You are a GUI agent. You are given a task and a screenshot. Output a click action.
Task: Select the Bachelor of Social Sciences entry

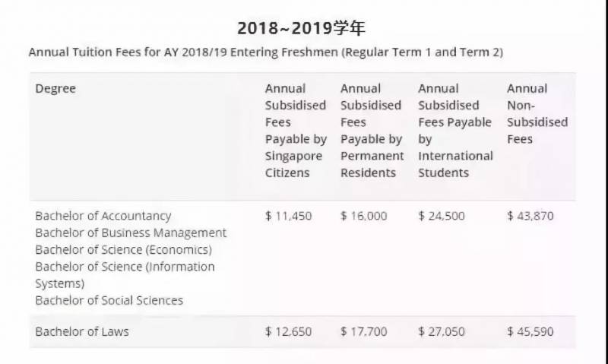coord(109,300)
